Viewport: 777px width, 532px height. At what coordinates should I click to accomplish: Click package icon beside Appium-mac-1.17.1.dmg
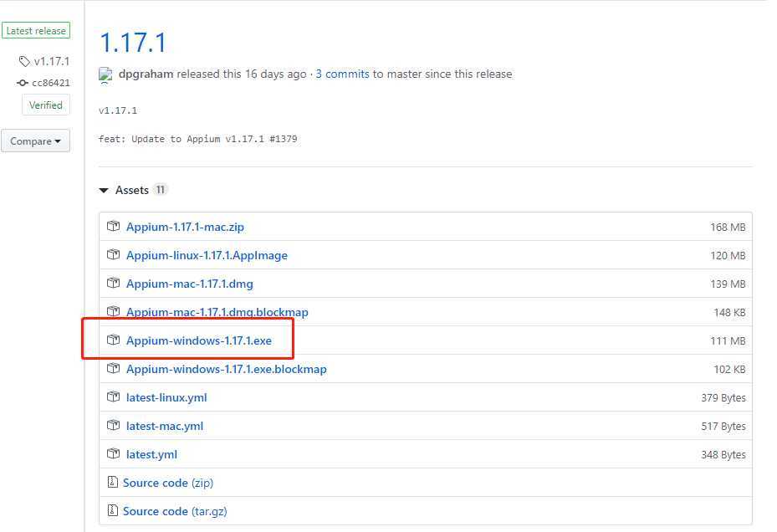tap(114, 283)
